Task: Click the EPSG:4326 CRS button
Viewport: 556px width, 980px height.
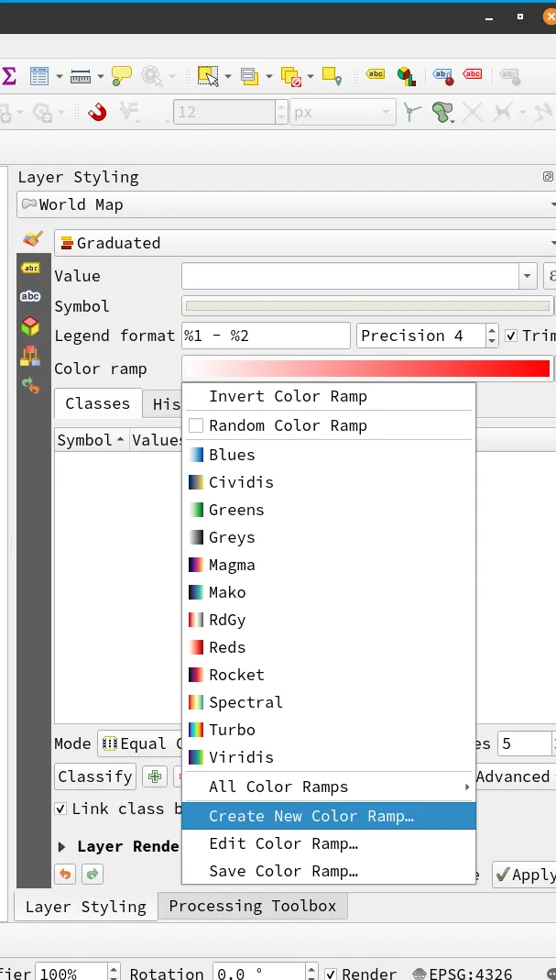Action: 463,974
